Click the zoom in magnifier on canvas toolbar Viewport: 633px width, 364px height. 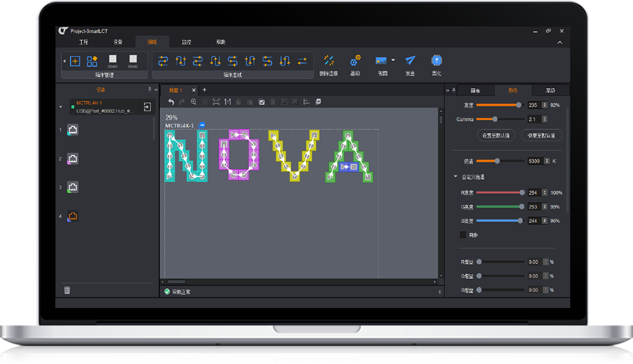coord(194,102)
